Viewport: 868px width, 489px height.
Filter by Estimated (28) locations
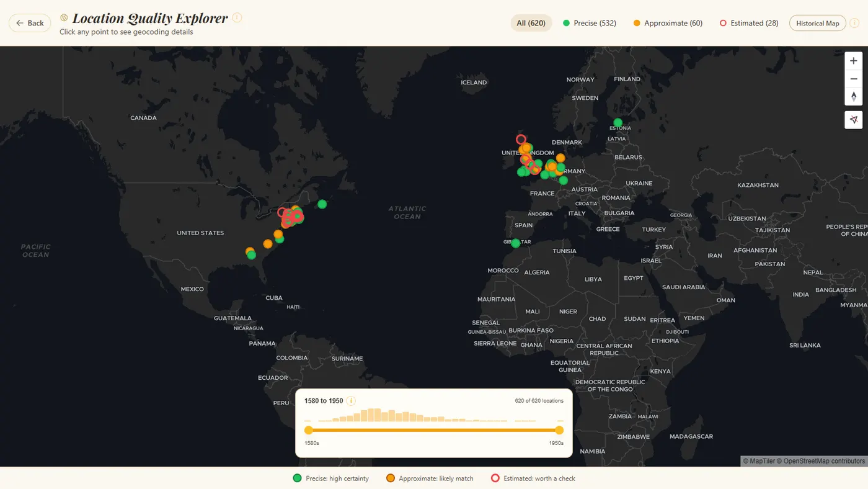coord(749,23)
